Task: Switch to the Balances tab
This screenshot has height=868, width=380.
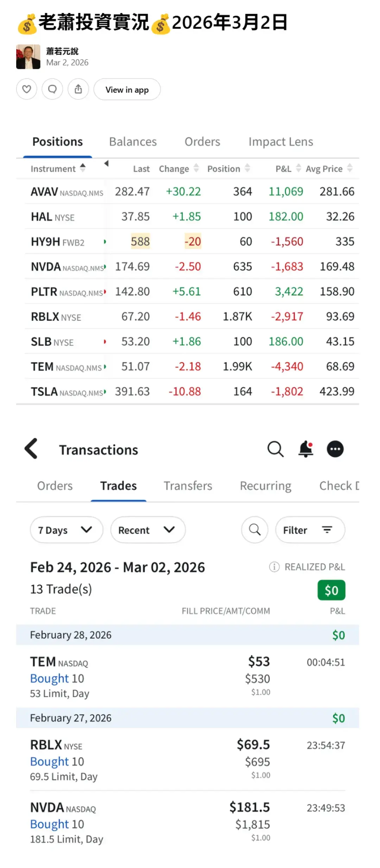Action: (x=133, y=142)
